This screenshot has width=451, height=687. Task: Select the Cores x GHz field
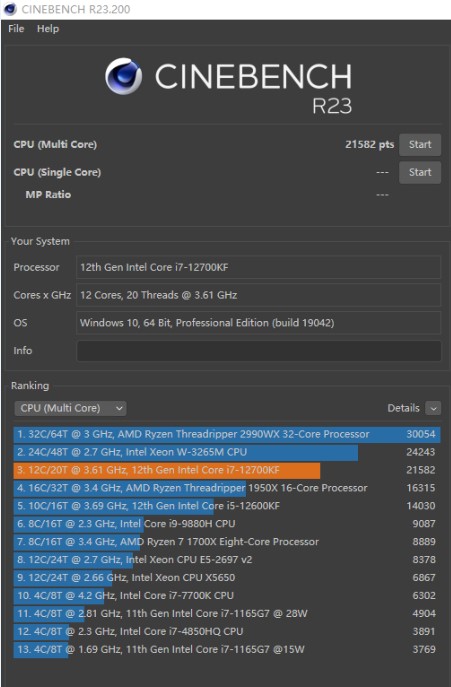[259, 295]
